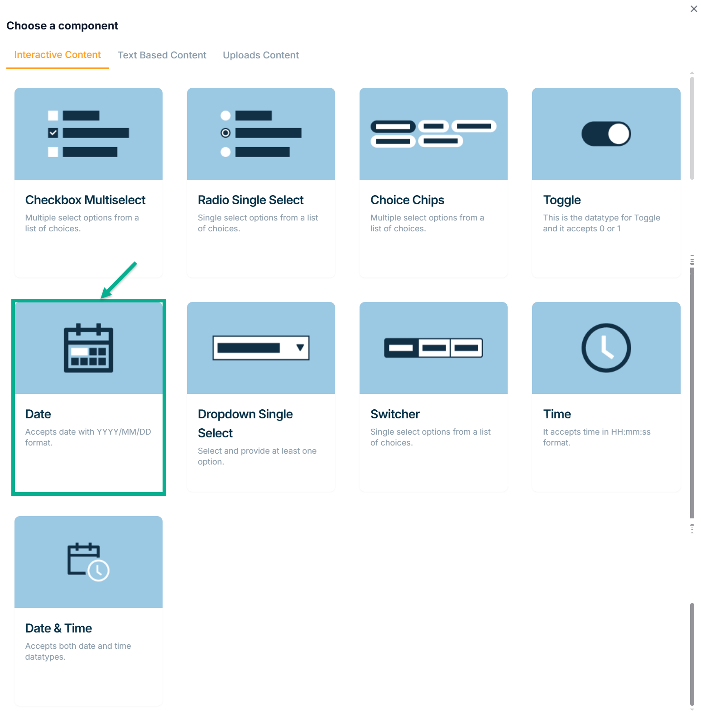Select the Checkbox Multiselect component icon
Image resolution: width=701 pixels, height=728 pixels.
[88, 134]
